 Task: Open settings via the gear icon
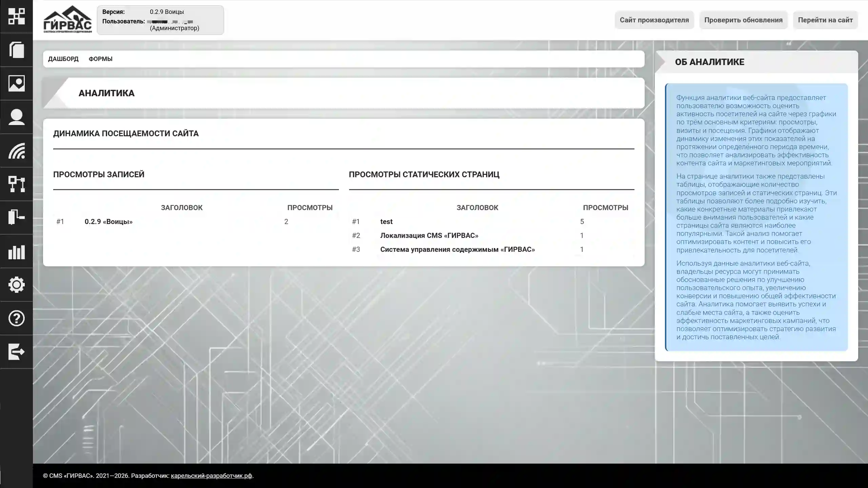point(16,285)
